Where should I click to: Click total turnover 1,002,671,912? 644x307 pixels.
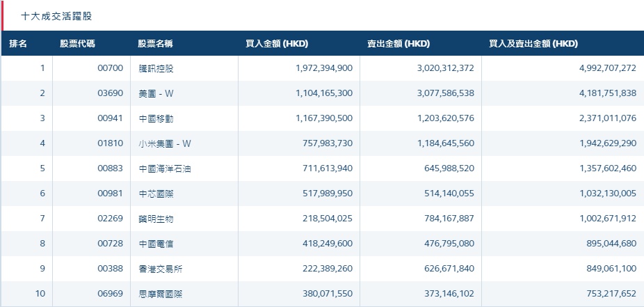[608, 219]
